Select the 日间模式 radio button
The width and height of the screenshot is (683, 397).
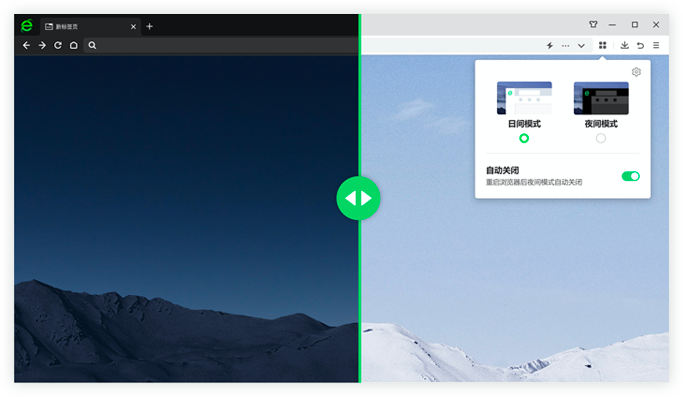click(524, 139)
